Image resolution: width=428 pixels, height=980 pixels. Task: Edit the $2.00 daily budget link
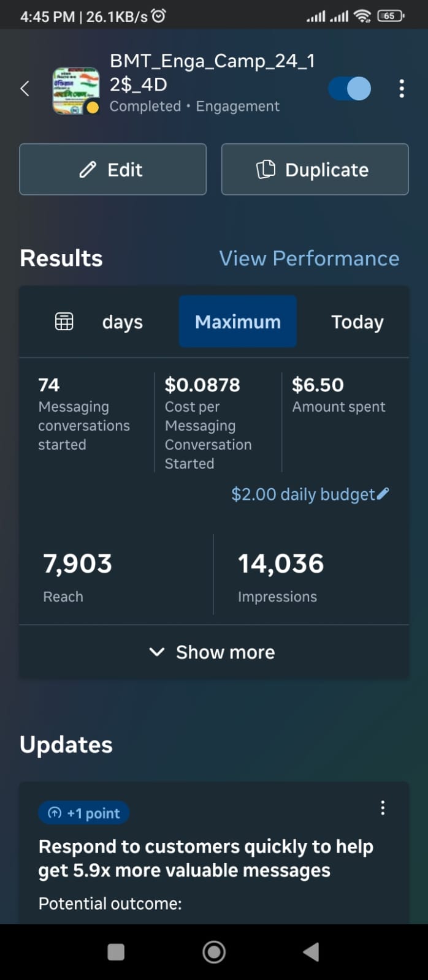click(302, 494)
